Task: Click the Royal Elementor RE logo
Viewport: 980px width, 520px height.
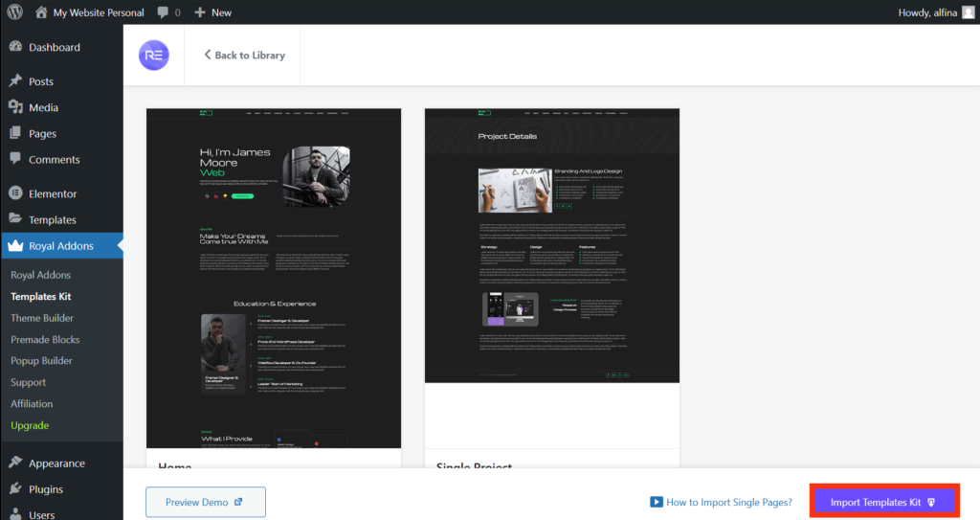Action: (x=153, y=55)
